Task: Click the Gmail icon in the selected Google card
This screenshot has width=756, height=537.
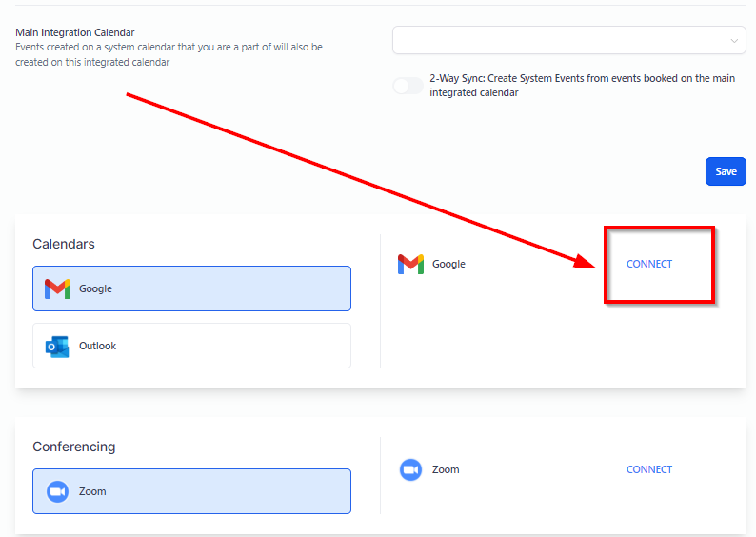Action: point(57,288)
